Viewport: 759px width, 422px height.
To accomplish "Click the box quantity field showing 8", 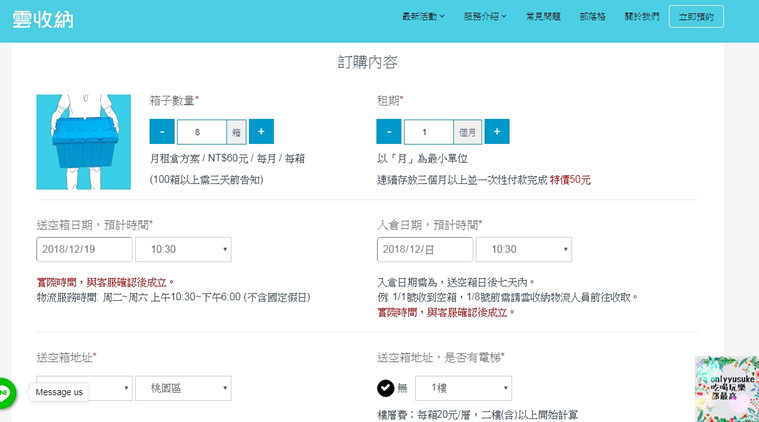I will [202, 132].
